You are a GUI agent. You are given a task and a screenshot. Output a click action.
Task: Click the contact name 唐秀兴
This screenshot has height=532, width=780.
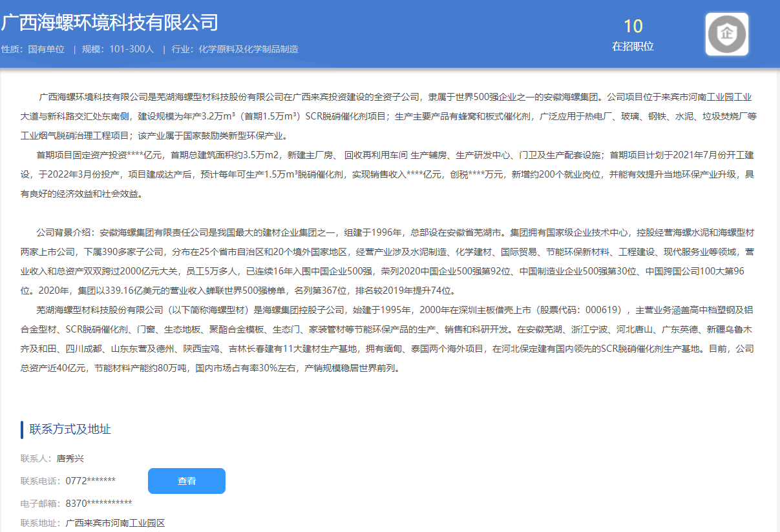(x=70, y=459)
